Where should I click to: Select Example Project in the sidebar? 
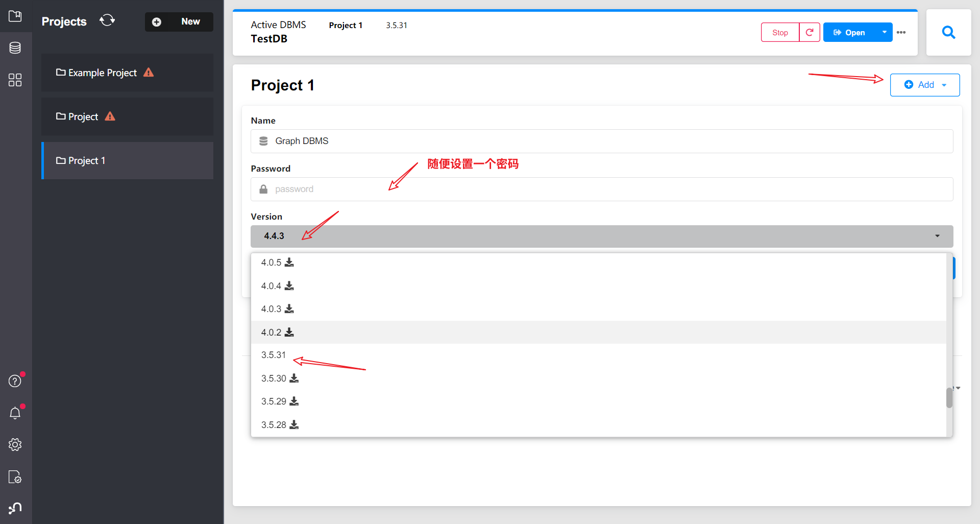(127, 73)
